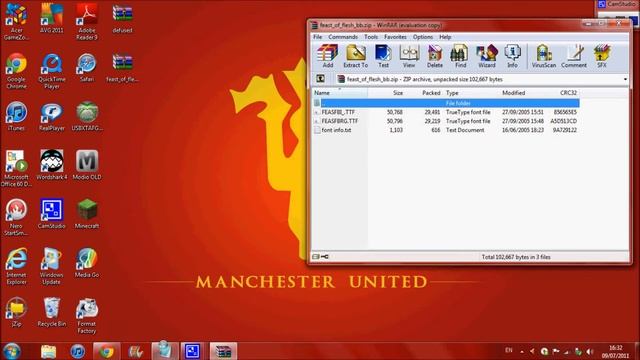Switch to CamStudio taskbar button
This screenshot has width=640, height=360.
192,351
